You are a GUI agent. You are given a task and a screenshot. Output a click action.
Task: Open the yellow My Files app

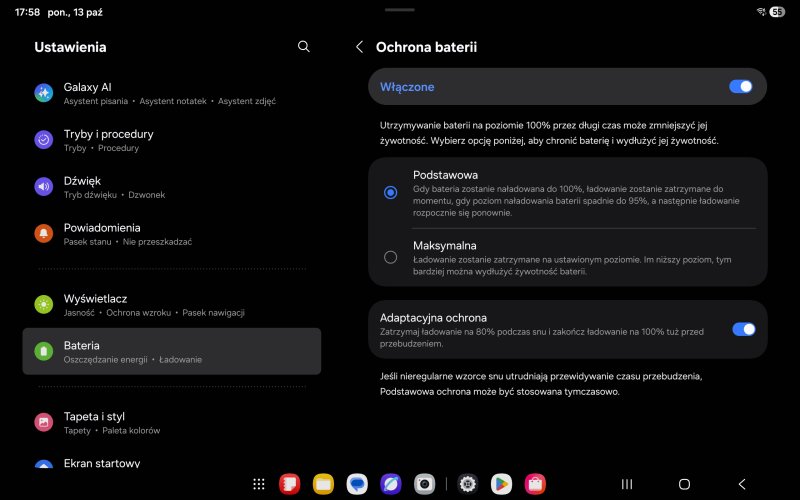323,484
